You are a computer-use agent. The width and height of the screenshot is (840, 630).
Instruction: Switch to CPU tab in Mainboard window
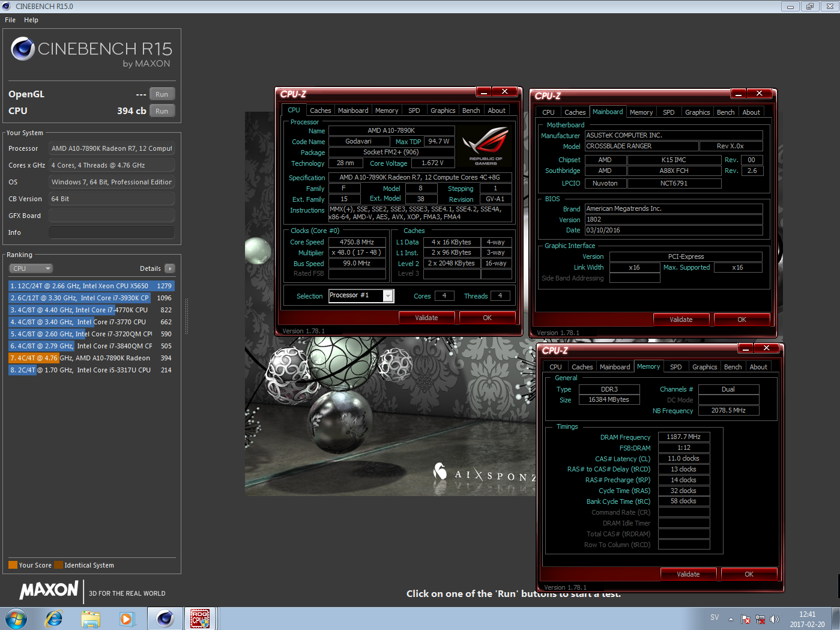click(548, 112)
